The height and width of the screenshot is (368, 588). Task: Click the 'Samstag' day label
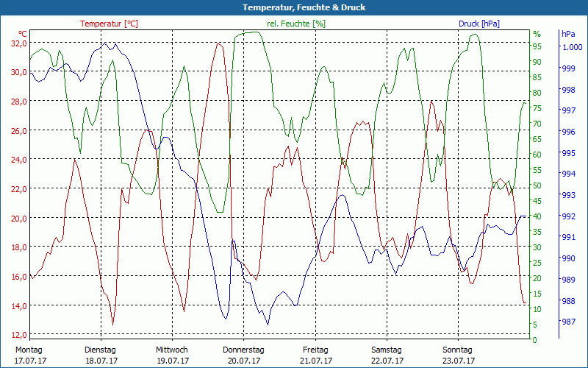coord(387,350)
